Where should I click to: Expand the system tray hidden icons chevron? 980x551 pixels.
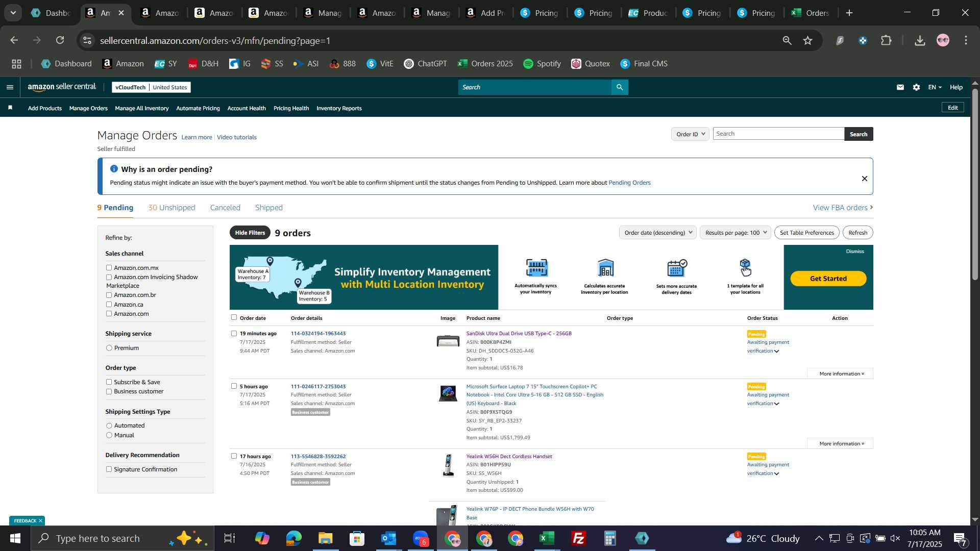[819, 538]
